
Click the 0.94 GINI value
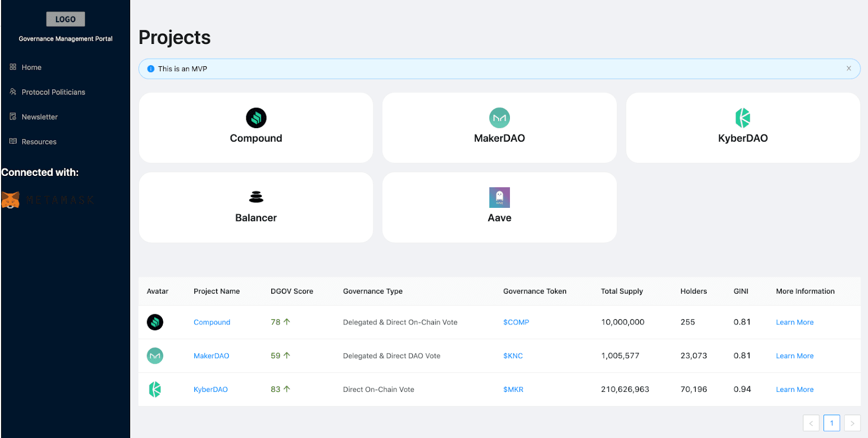[742, 389]
